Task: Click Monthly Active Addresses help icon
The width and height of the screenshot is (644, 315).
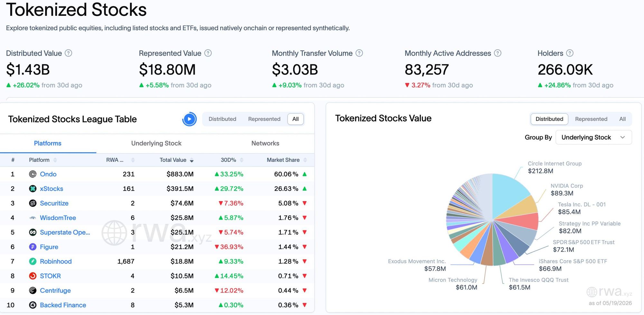Action: pos(498,53)
